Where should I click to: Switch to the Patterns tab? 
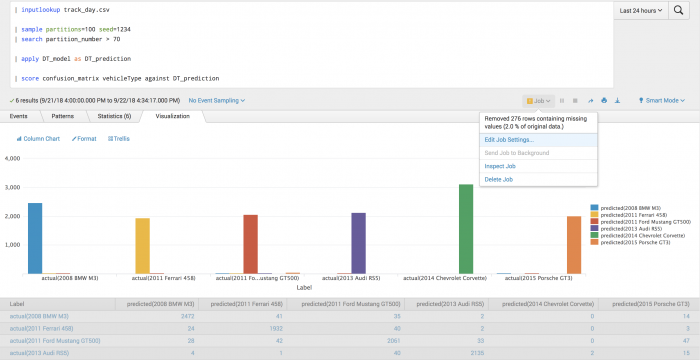click(x=63, y=116)
